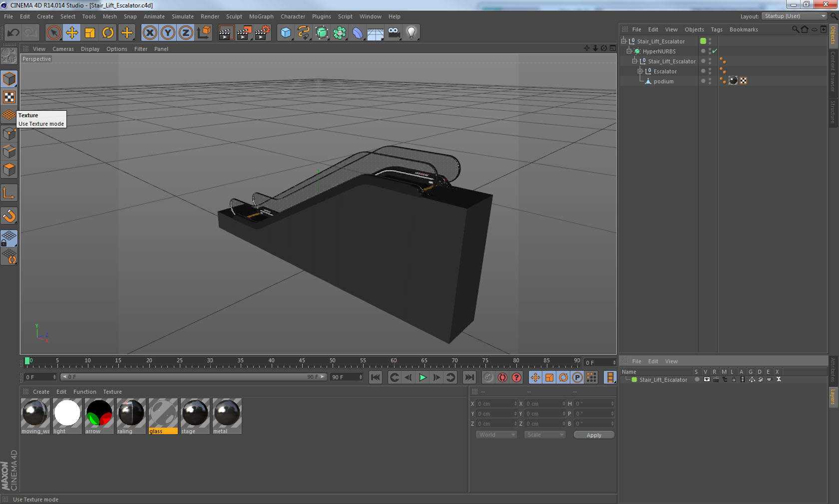The image size is (839, 504).
Task: Toggle Escalator visibility dots
Action: [x=710, y=71]
